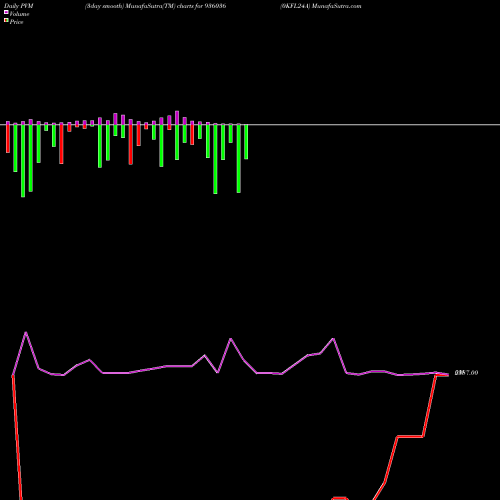Click the '(9KFL24A) MunafaSutra.com' label

[x=320, y=6]
